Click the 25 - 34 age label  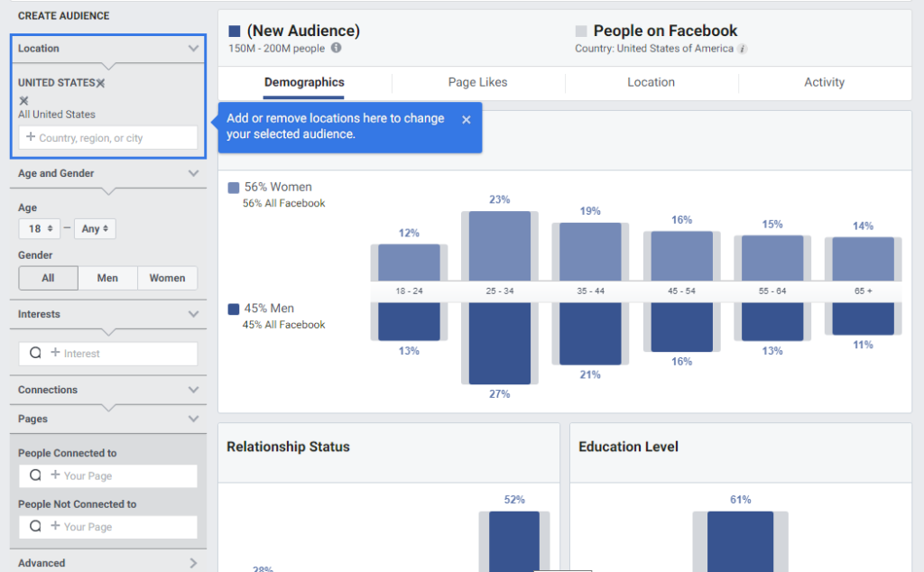pos(500,291)
